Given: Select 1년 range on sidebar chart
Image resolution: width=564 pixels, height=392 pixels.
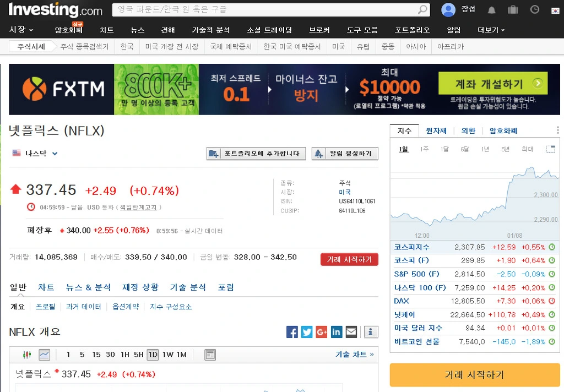Looking at the screenshot, I should [x=485, y=149].
